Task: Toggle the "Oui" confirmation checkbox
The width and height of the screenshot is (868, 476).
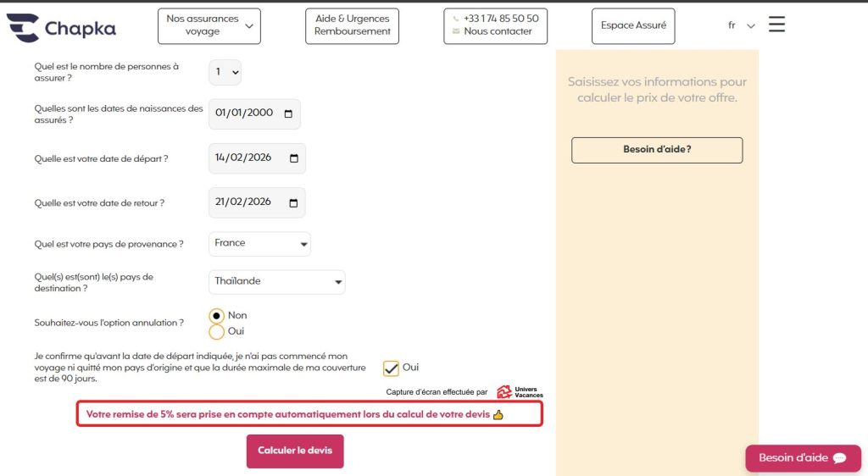Action: (391, 368)
